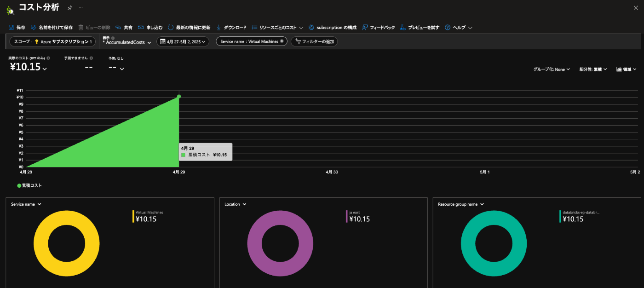The width and height of the screenshot is (644, 288).
Task: Click フィルターの追加 to add filter
Action: click(314, 41)
